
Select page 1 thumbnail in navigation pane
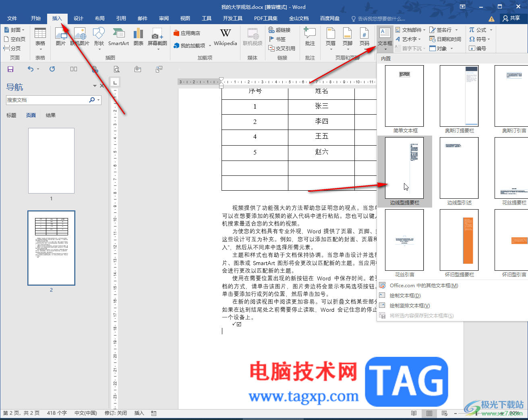point(51,161)
